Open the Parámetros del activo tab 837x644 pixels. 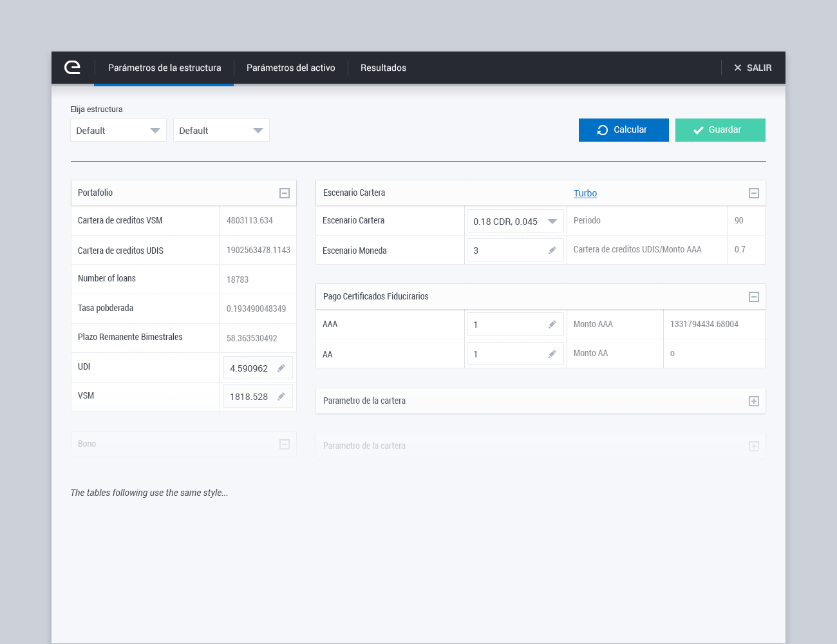(x=291, y=68)
